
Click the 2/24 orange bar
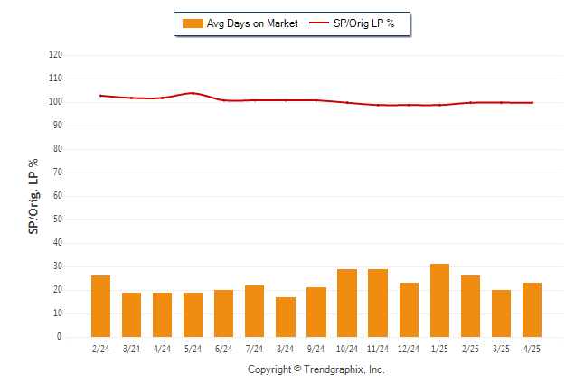click(x=100, y=306)
